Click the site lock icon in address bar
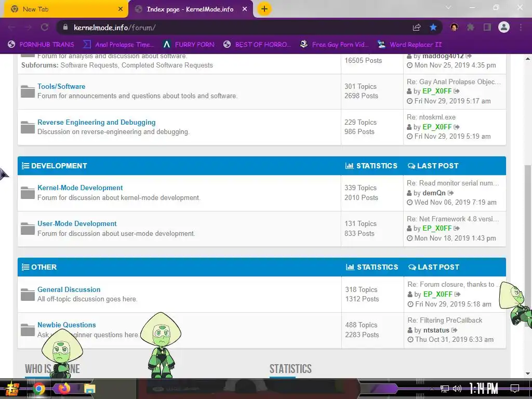This screenshot has width=532, height=399. coord(65,28)
